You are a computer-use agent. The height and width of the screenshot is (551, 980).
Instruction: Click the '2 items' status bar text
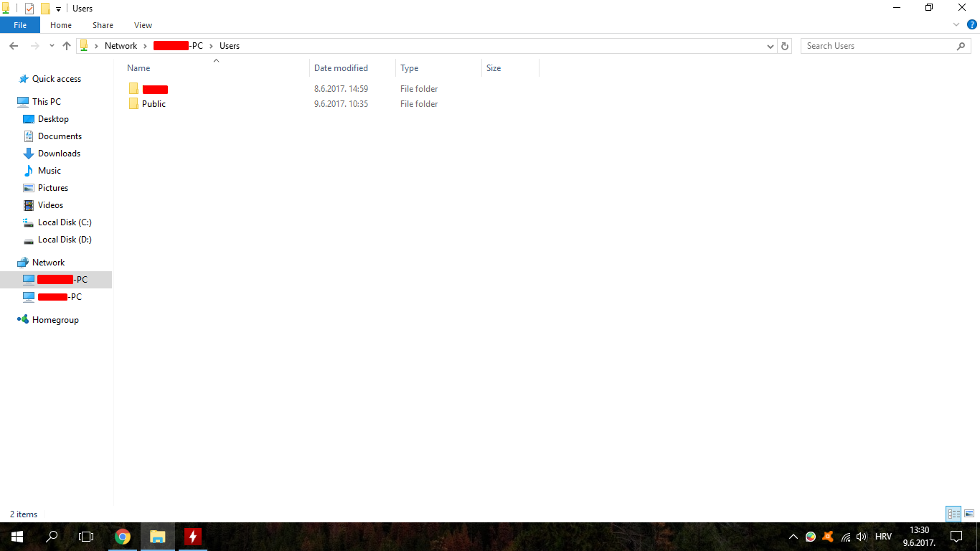click(x=24, y=514)
